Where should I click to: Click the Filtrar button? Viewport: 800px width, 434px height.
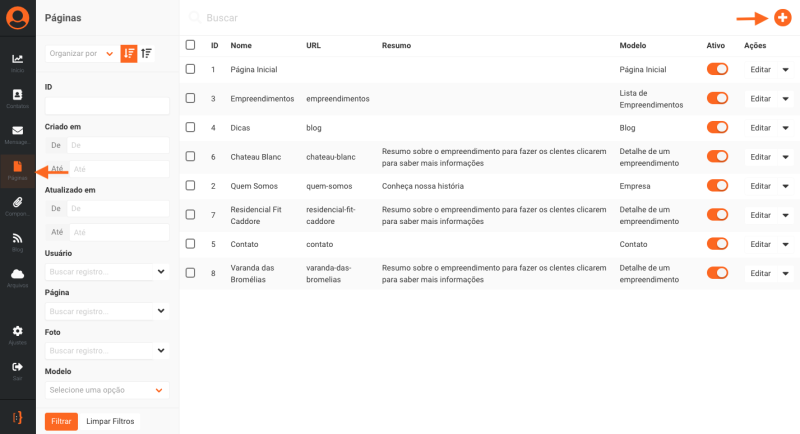[61, 421]
